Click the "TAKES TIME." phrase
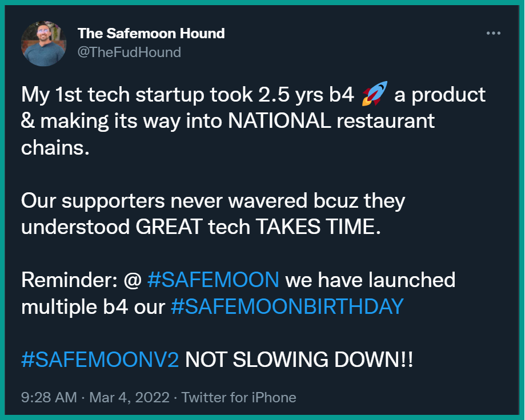Viewport: 525px width, 420px height. (318, 227)
